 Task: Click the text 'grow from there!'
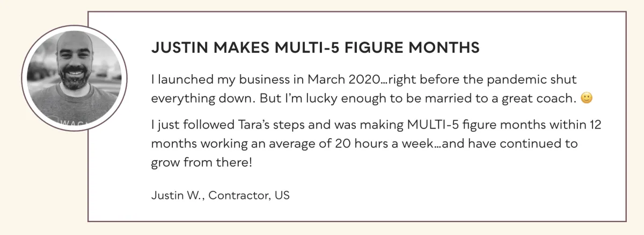(202, 162)
